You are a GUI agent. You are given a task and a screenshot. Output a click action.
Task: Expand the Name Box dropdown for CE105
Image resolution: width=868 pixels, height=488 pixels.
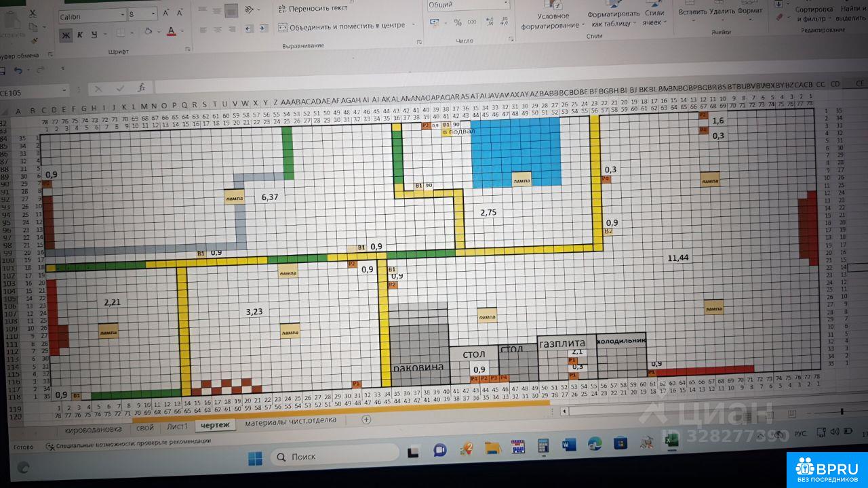pos(65,91)
